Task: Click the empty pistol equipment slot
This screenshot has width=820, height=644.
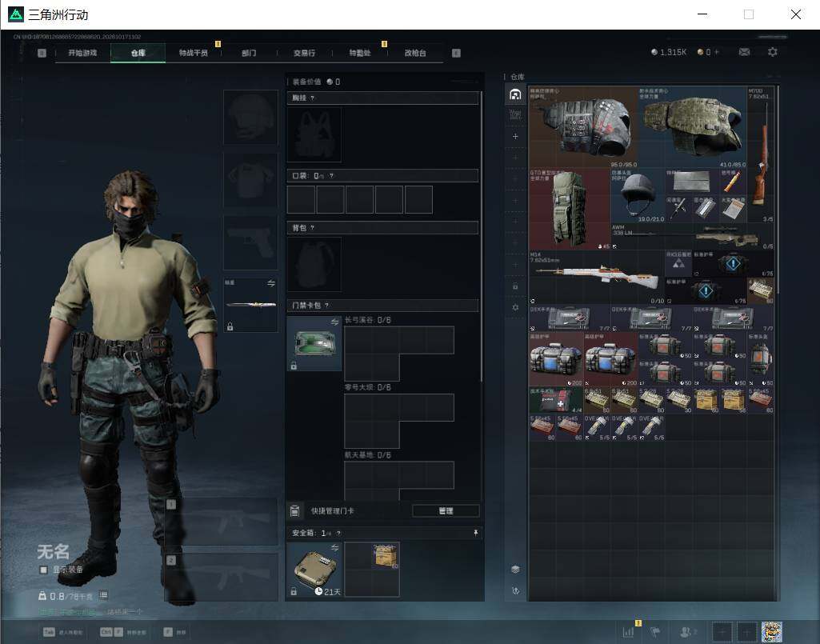Action: pyautogui.click(x=250, y=242)
